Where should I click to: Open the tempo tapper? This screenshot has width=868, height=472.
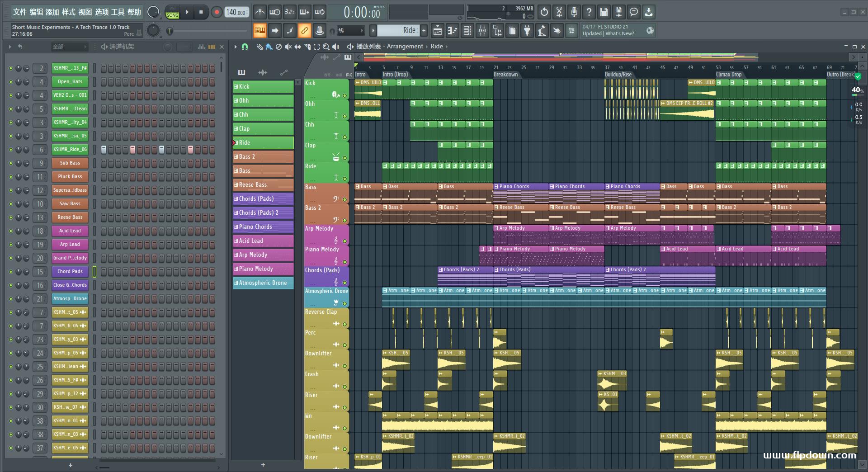pyautogui.click(x=542, y=31)
